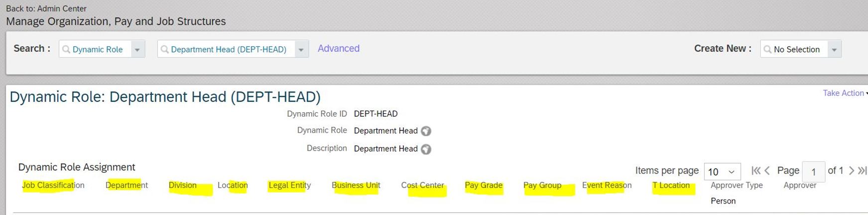The height and width of the screenshot is (215, 868).
Task: Go to next page arrow
Action: (x=851, y=171)
